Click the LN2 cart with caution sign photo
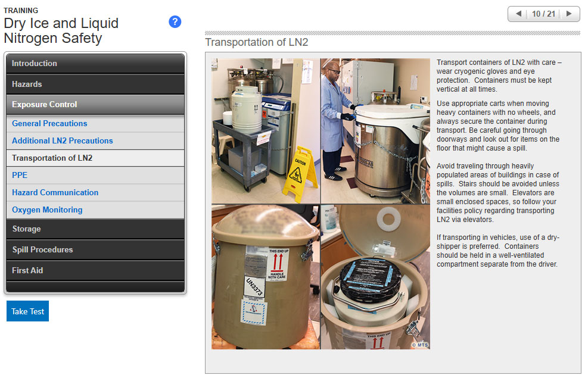The height and width of the screenshot is (375, 588). [266, 131]
